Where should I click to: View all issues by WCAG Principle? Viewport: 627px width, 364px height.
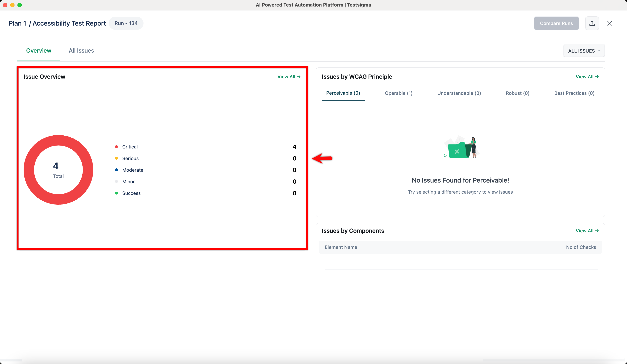[x=587, y=76]
